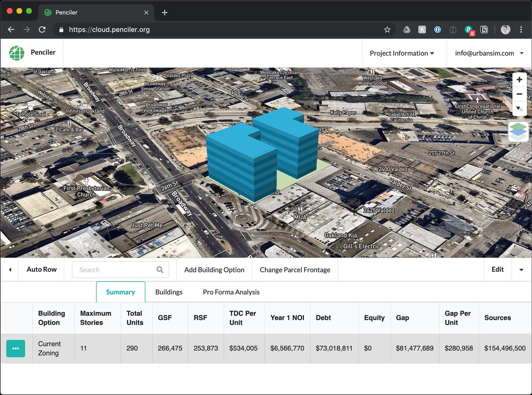The image size is (532, 395).
Task: Click the $154,496,500 sources value
Action: coord(505,348)
